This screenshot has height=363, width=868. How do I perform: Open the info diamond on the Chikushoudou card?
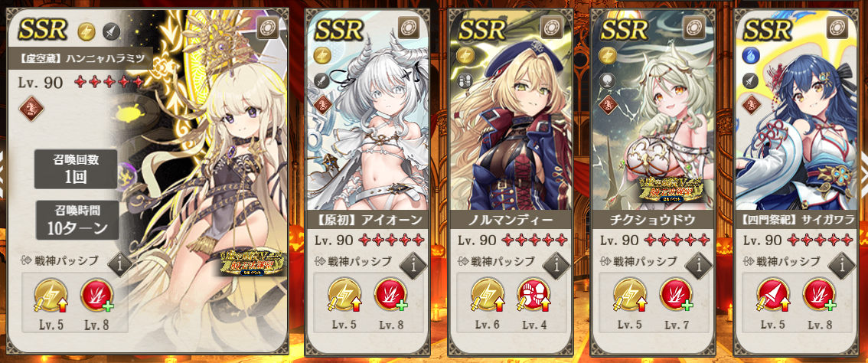pyautogui.click(x=697, y=265)
